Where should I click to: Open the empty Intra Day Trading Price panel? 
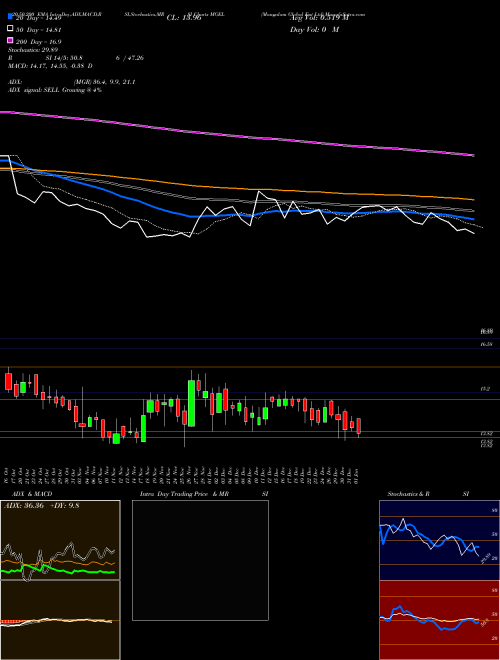click(200, 560)
